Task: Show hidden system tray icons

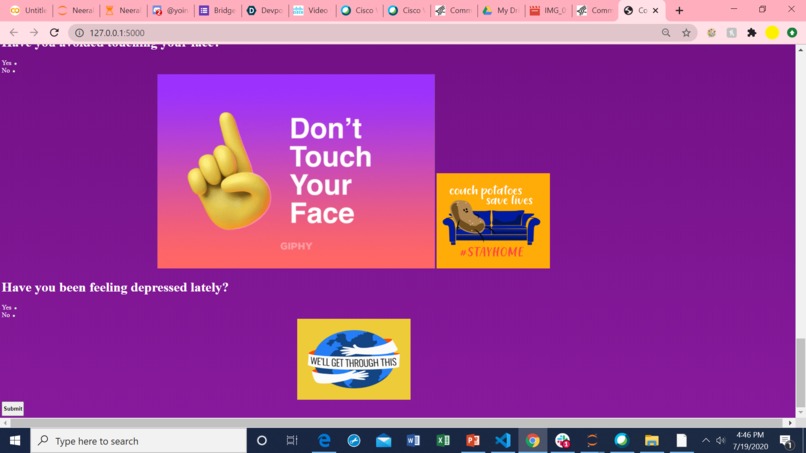Action: [x=706, y=441]
